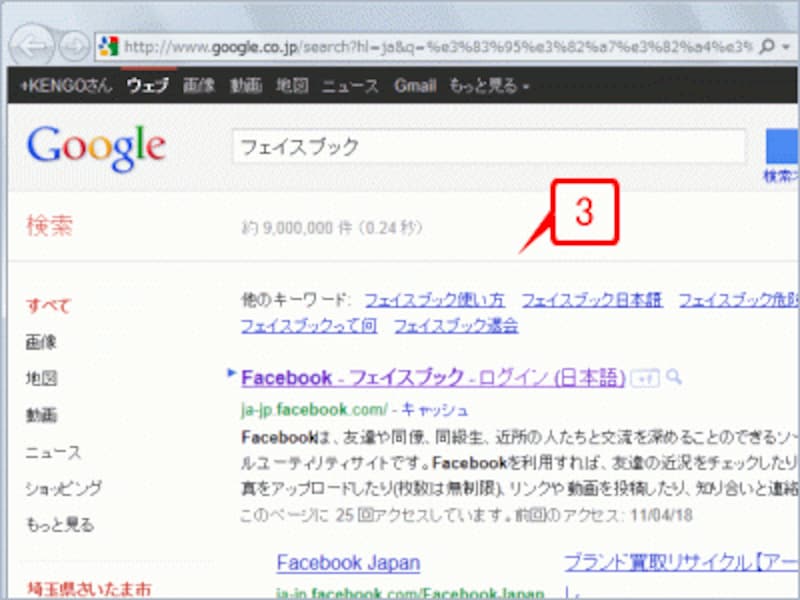The image size is (800, 600).
Task: Click the +1 button beside Facebook result
Action: coord(645,379)
